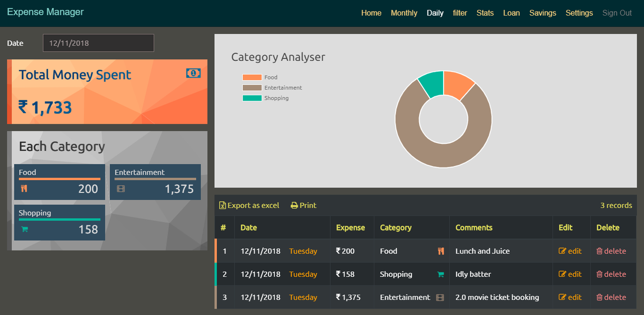The height and width of the screenshot is (315, 644).
Task: Open Settings from the navigation bar
Action: (x=579, y=13)
